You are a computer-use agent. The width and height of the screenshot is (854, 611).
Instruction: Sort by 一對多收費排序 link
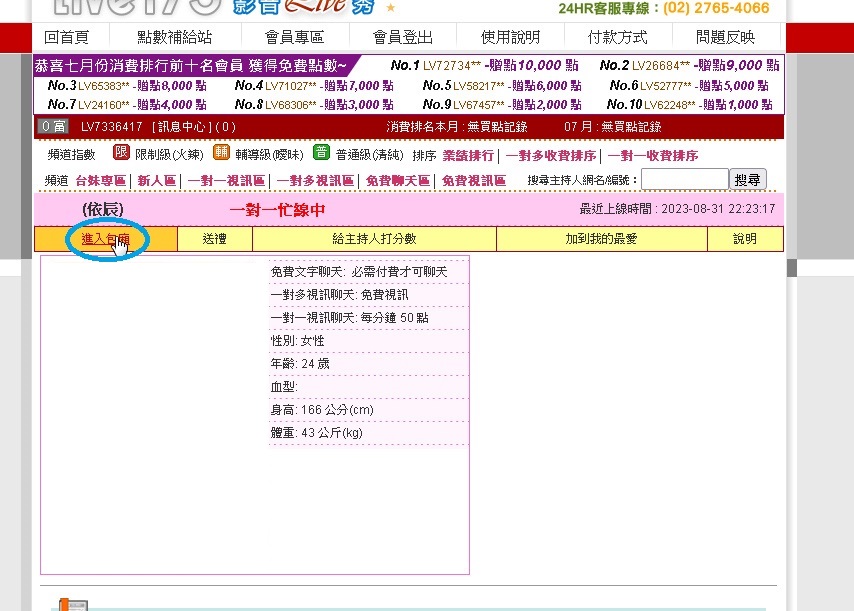point(551,156)
